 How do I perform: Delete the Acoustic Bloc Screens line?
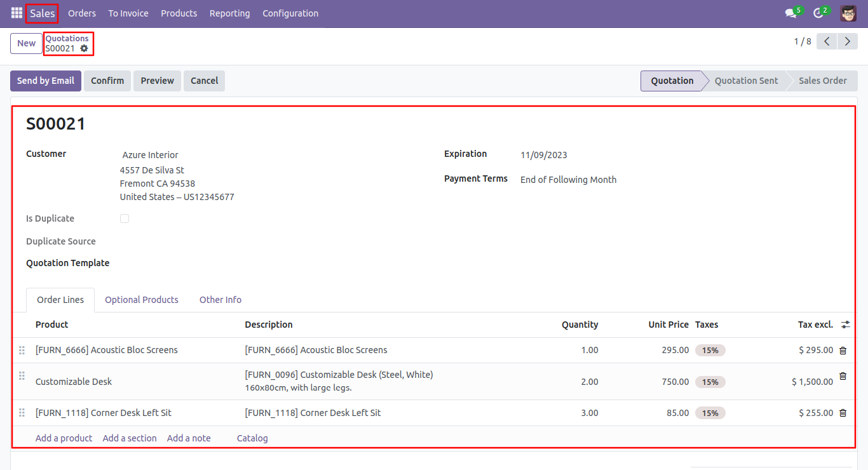(x=843, y=350)
